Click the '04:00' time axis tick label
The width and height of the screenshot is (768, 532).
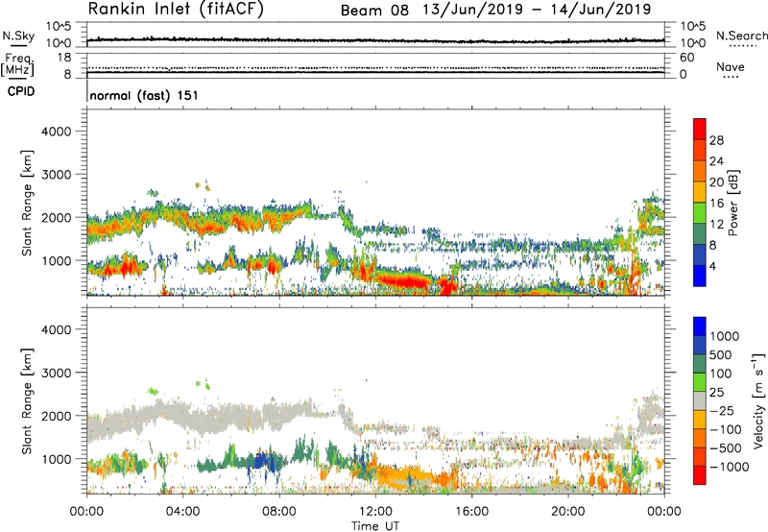pos(183,512)
